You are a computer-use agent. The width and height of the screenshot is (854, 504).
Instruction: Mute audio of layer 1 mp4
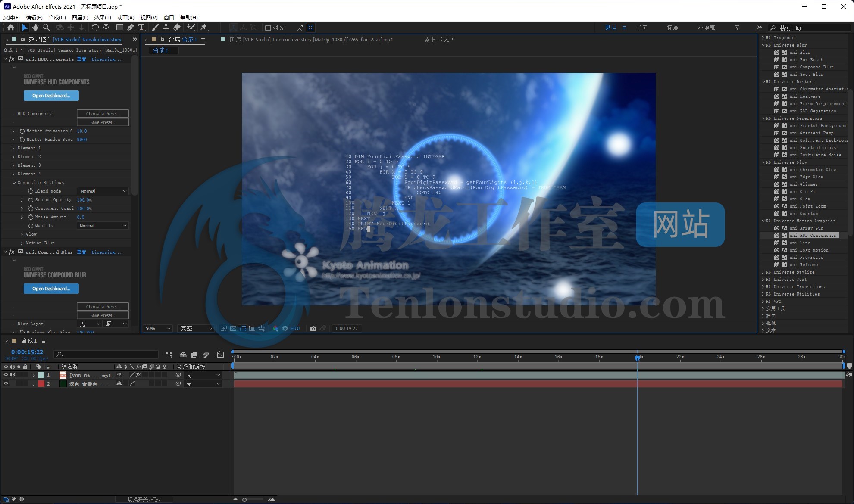click(x=12, y=375)
